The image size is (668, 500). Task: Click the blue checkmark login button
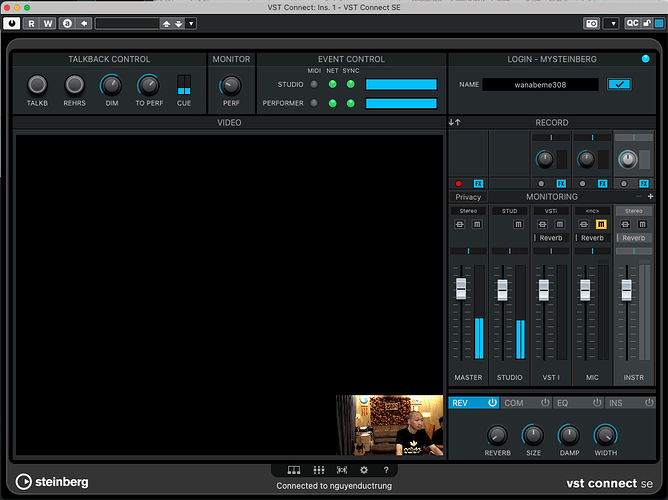coord(619,84)
